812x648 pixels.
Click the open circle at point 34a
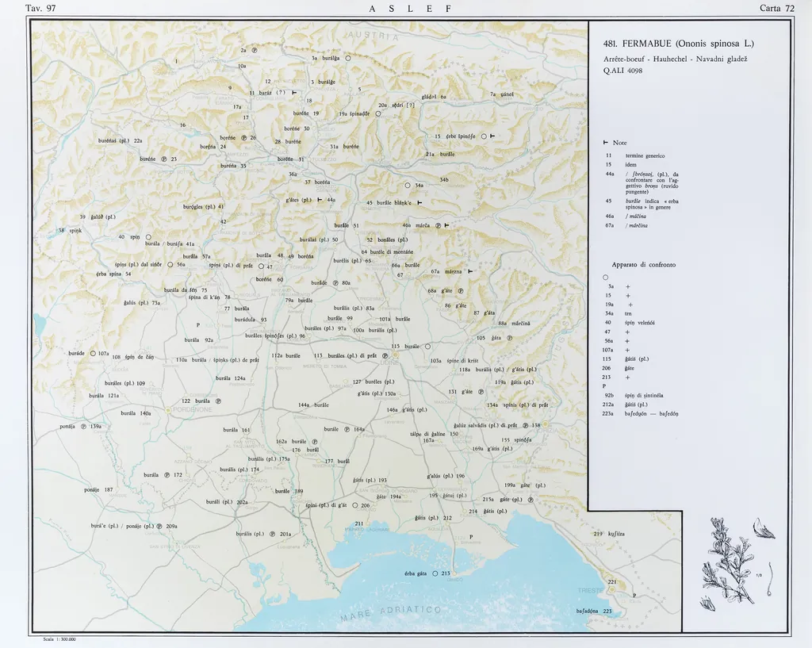pyautogui.click(x=408, y=185)
